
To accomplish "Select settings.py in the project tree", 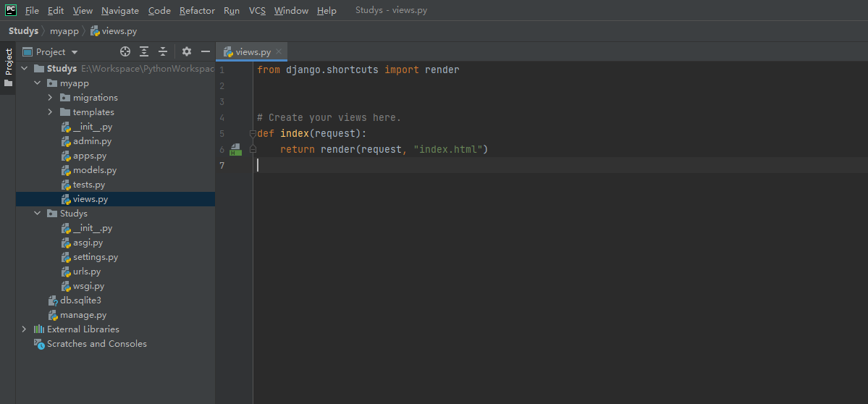I will [x=89, y=257].
